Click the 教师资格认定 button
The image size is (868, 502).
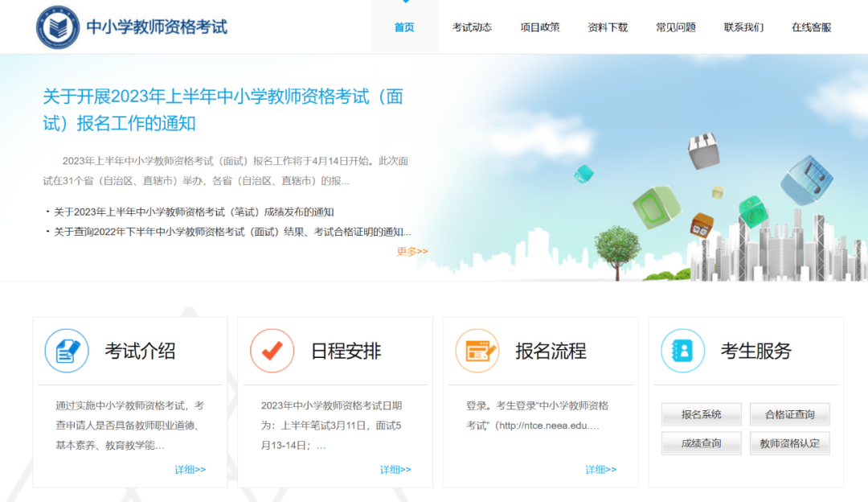[789, 443]
